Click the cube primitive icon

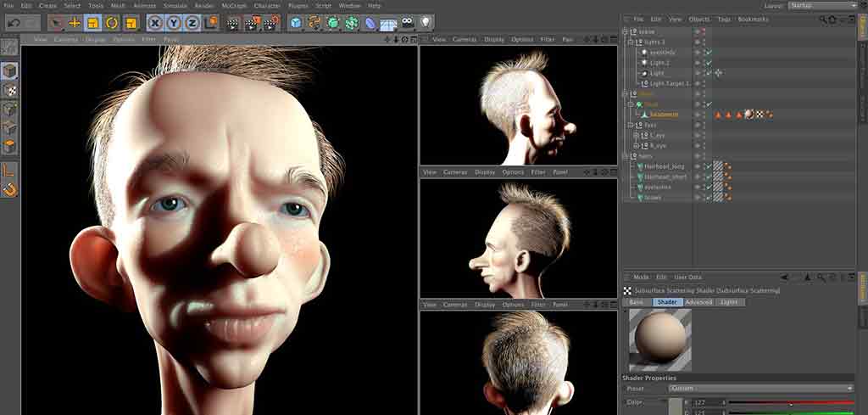[x=296, y=23]
